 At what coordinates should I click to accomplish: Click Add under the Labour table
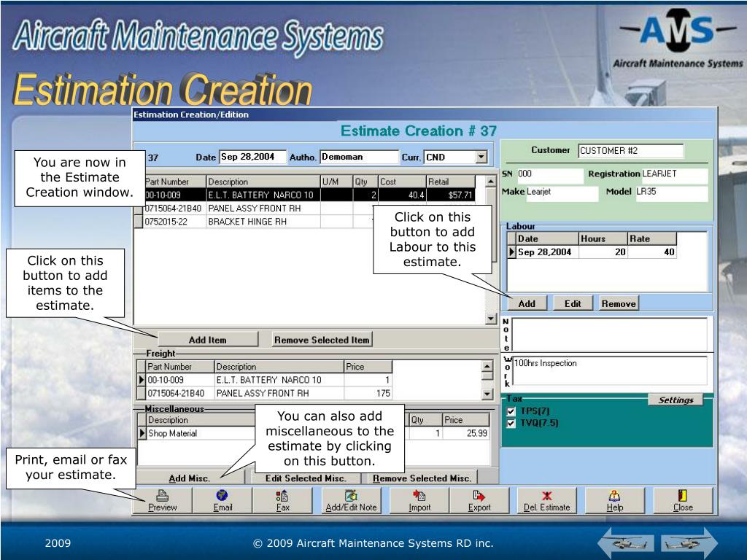[527, 303]
